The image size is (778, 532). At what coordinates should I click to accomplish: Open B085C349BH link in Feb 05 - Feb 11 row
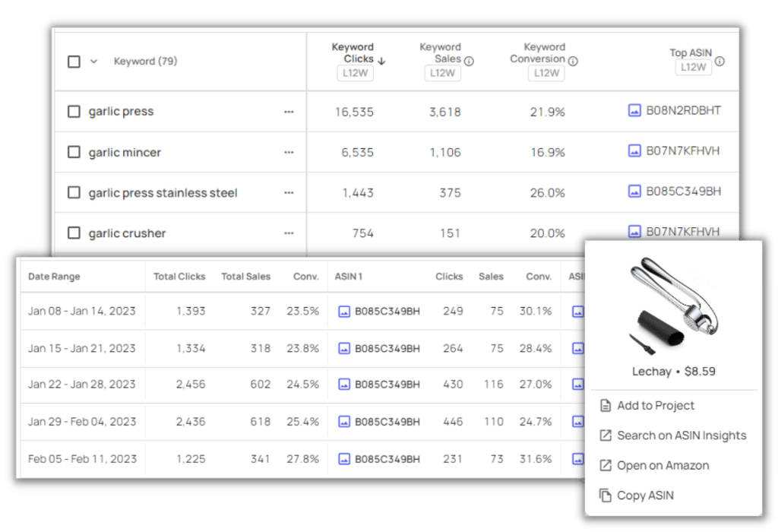[387, 459]
